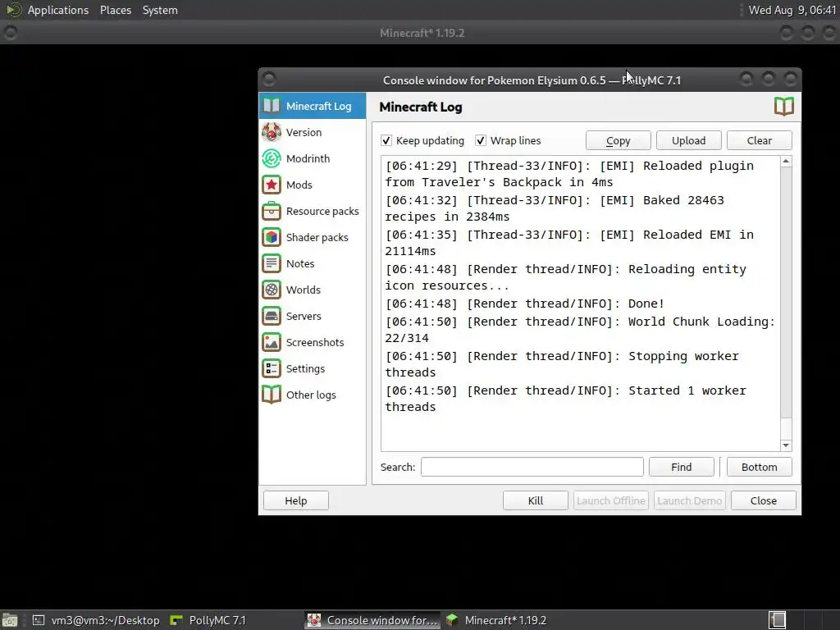
Task: Click the Console window taskbar entry
Action: pos(373,620)
